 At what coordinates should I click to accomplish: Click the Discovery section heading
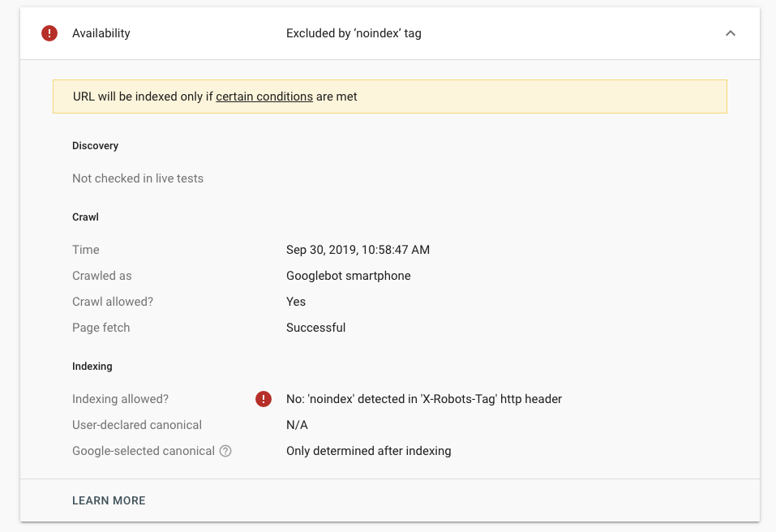coord(95,146)
